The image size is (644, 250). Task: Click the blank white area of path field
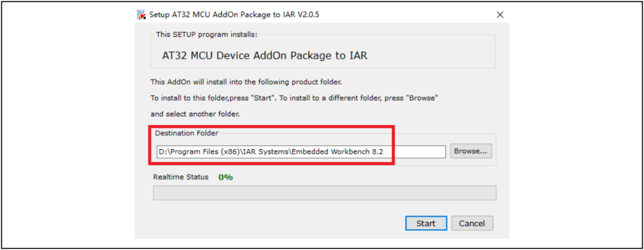[415, 152]
